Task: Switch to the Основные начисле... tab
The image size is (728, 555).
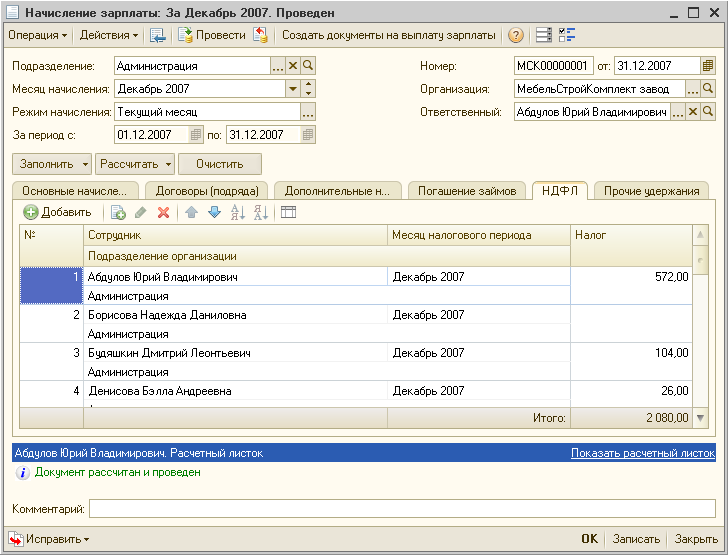Action: click(x=75, y=191)
